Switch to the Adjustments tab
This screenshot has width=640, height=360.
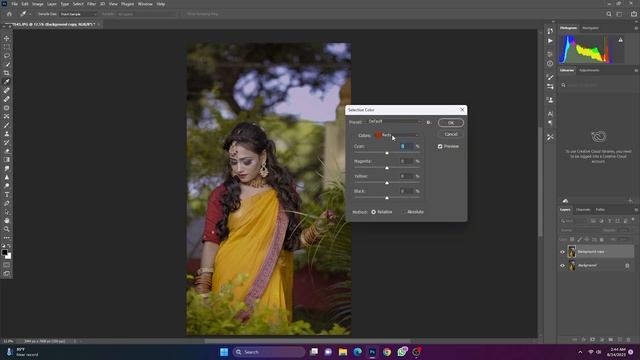pyautogui.click(x=589, y=70)
